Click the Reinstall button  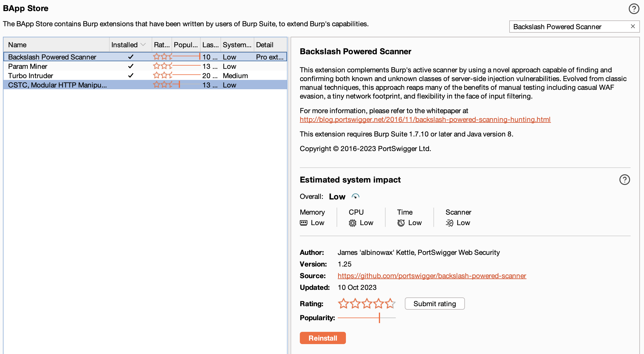[323, 338]
